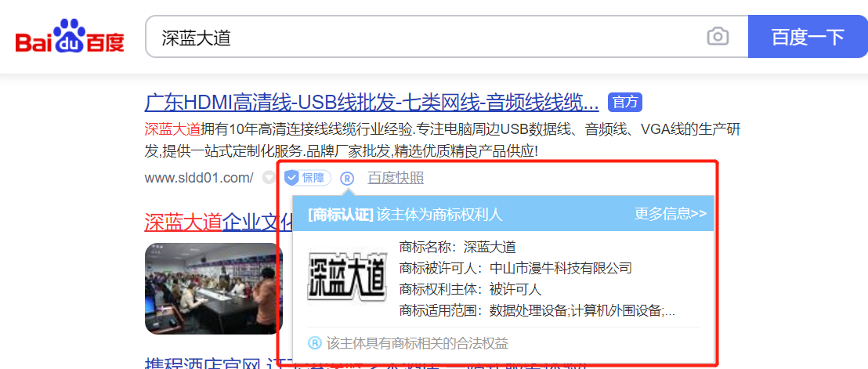Focus the search box containing 深蓝大道
This screenshot has width=868, height=369.
click(x=426, y=37)
